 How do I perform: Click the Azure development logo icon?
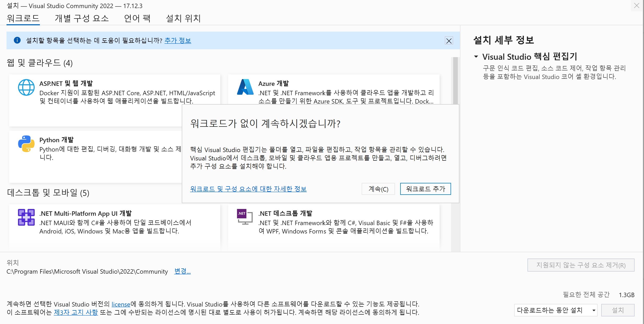pyautogui.click(x=245, y=87)
